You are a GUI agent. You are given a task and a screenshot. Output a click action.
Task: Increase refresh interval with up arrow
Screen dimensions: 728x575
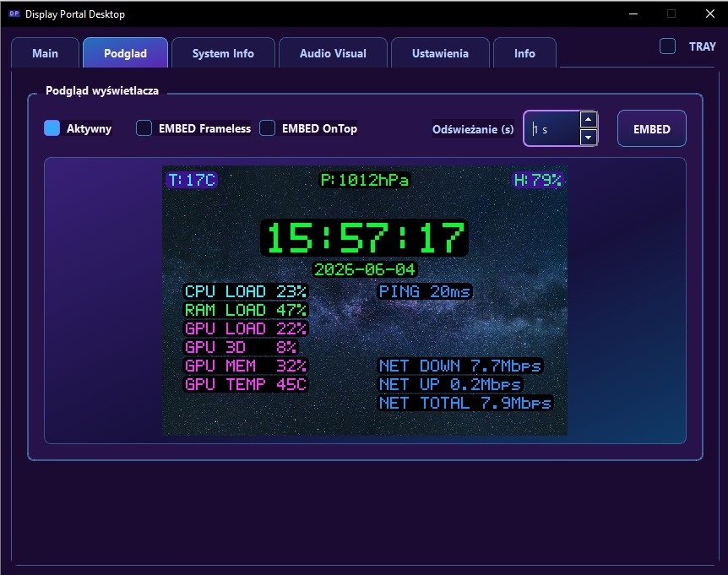pyautogui.click(x=589, y=120)
